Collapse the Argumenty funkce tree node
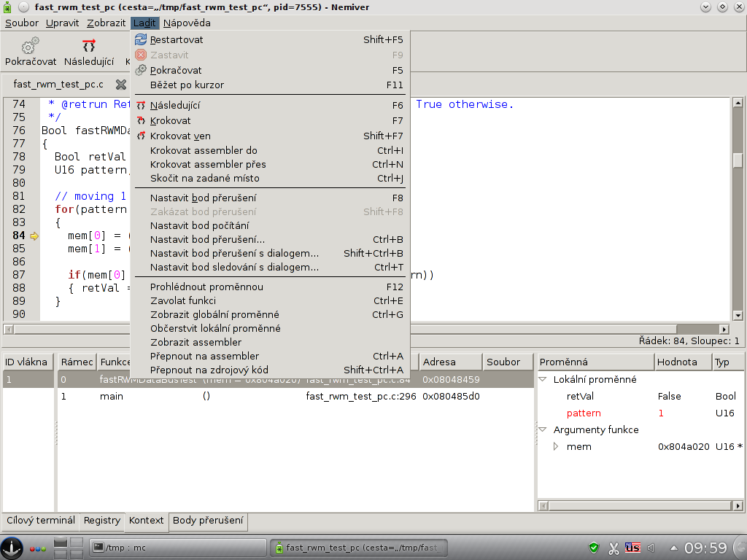Screen dimensions: 747x560 coord(543,429)
